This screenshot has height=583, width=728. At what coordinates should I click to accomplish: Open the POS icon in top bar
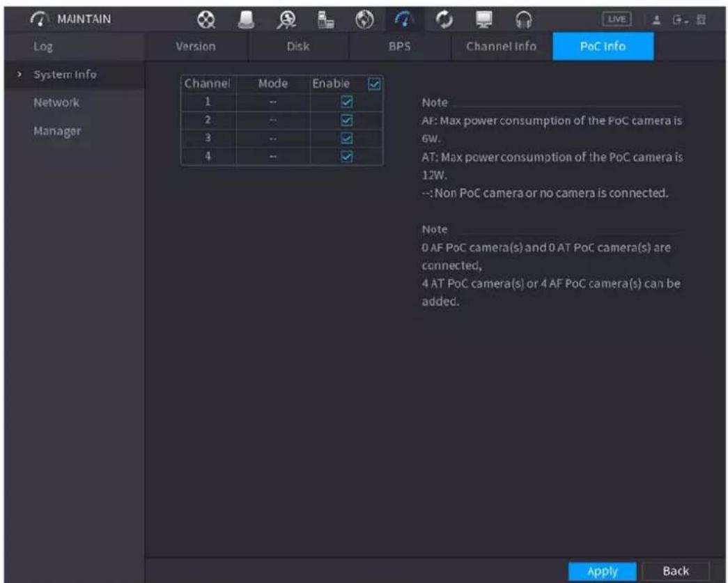[x=325, y=20]
